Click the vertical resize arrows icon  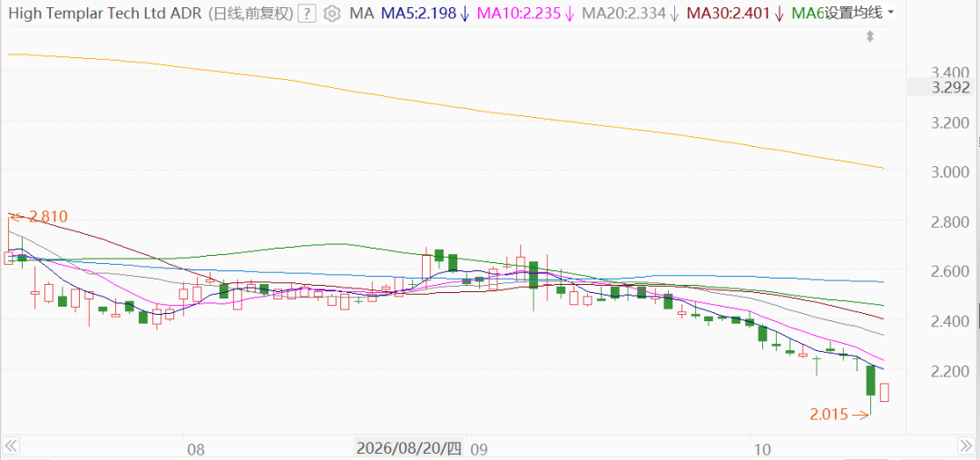[x=869, y=36]
